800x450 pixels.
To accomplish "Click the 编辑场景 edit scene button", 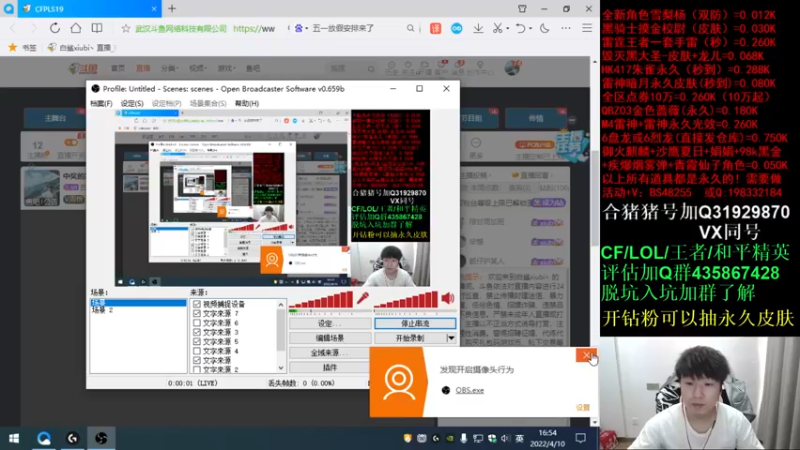I will coord(330,338).
